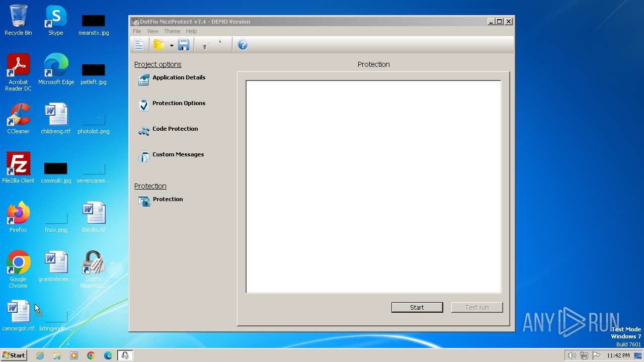Screen dimensions: 644x362
Task: Select Custom Messages label
Action: click(178, 154)
